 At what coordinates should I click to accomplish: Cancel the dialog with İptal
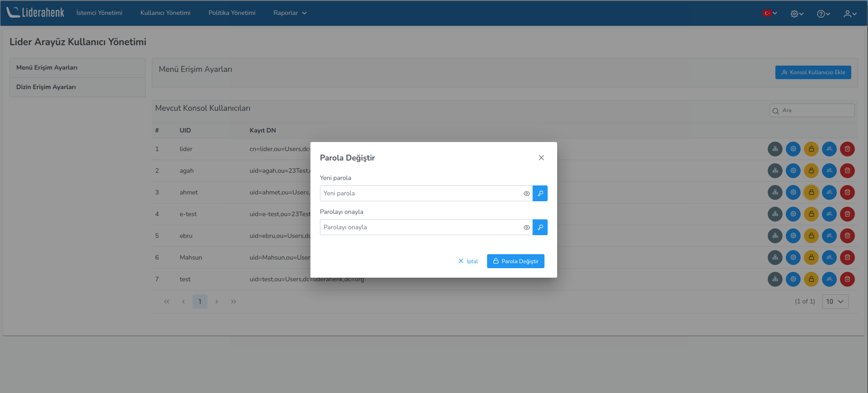click(x=468, y=261)
